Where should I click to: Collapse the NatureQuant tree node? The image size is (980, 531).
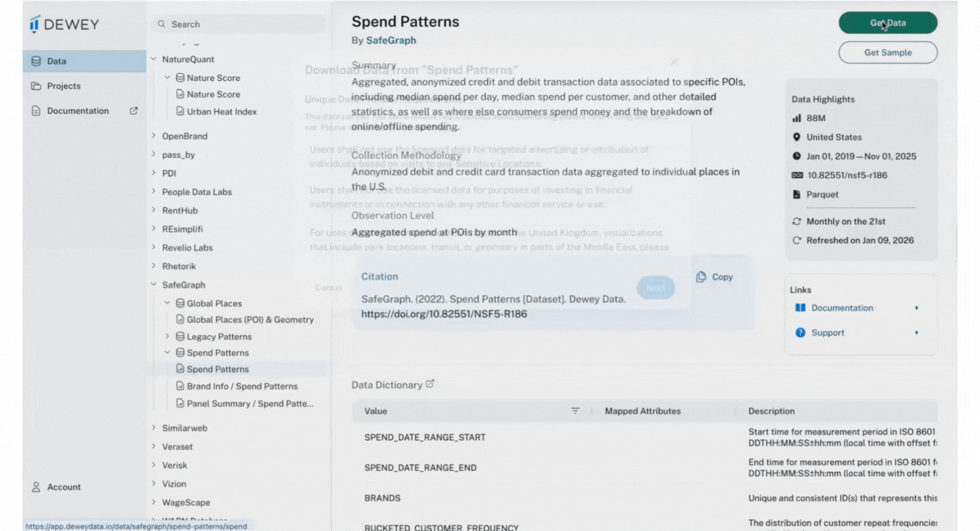pyautogui.click(x=154, y=59)
